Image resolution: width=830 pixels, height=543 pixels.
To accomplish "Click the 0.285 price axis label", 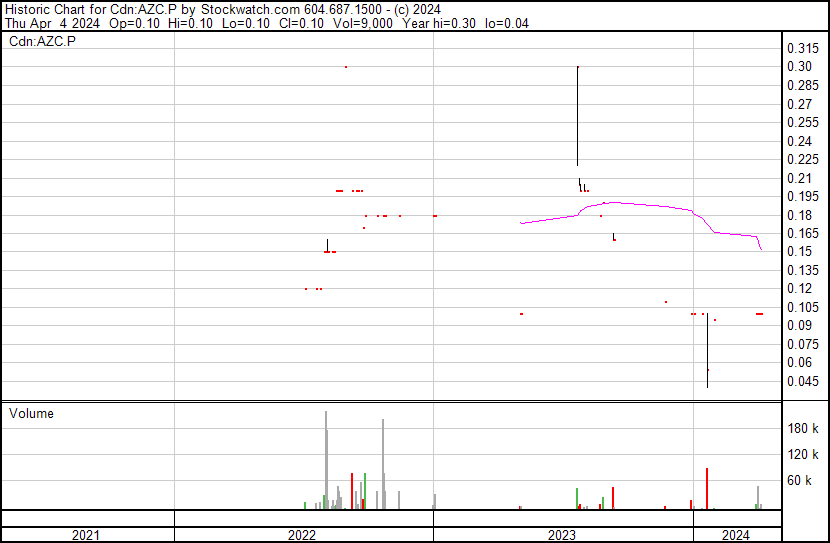I will (x=802, y=85).
